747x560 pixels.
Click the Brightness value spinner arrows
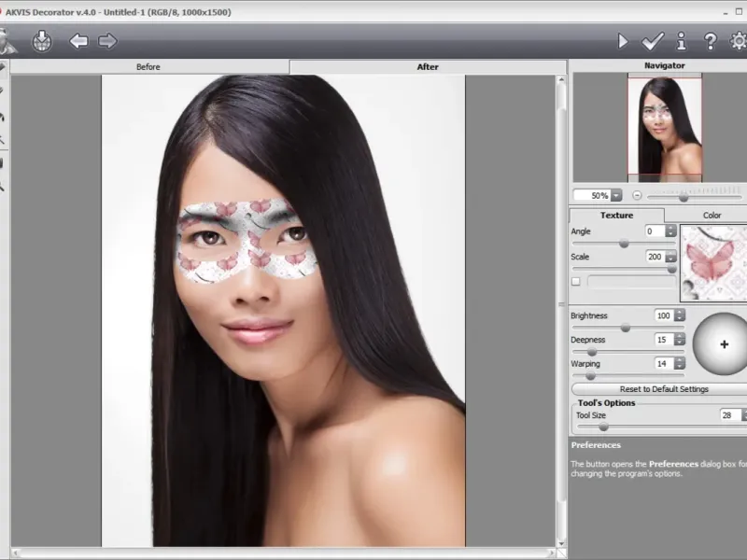pyautogui.click(x=680, y=315)
